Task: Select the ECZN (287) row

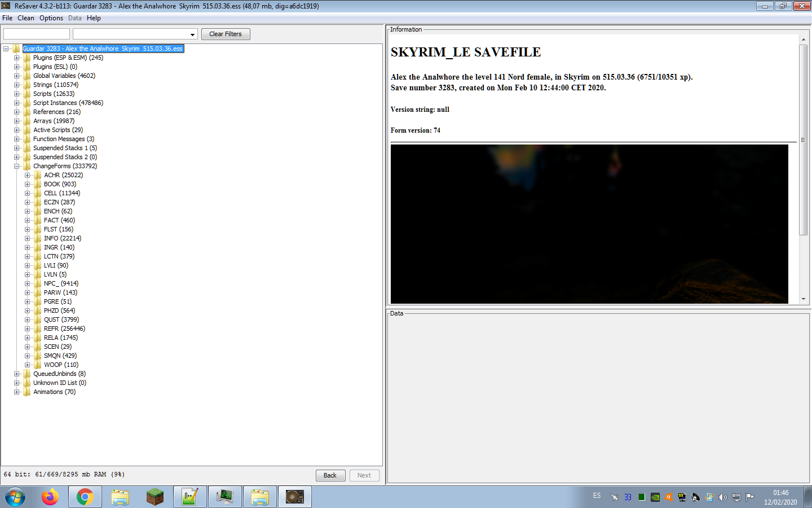Action: (x=59, y=202)
